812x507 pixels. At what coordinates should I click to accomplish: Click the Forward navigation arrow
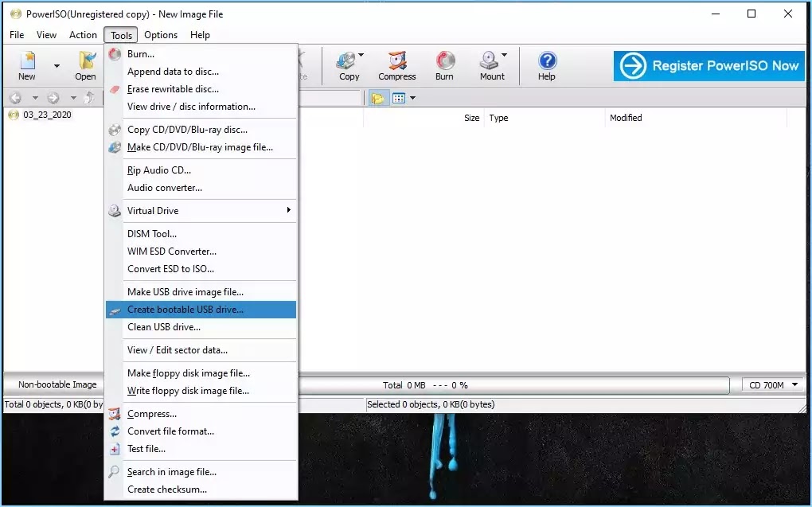[53, 97]
